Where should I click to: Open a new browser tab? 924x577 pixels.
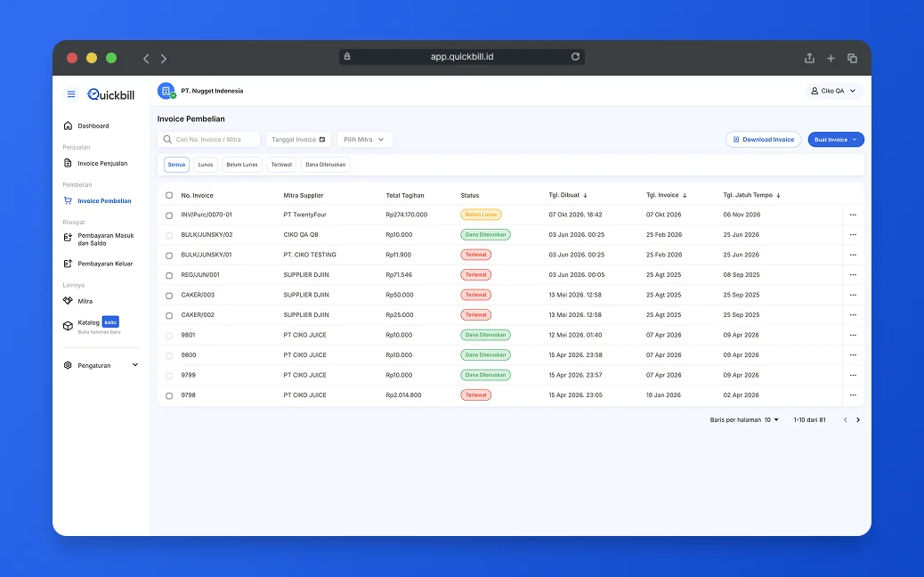pos(831,59)
